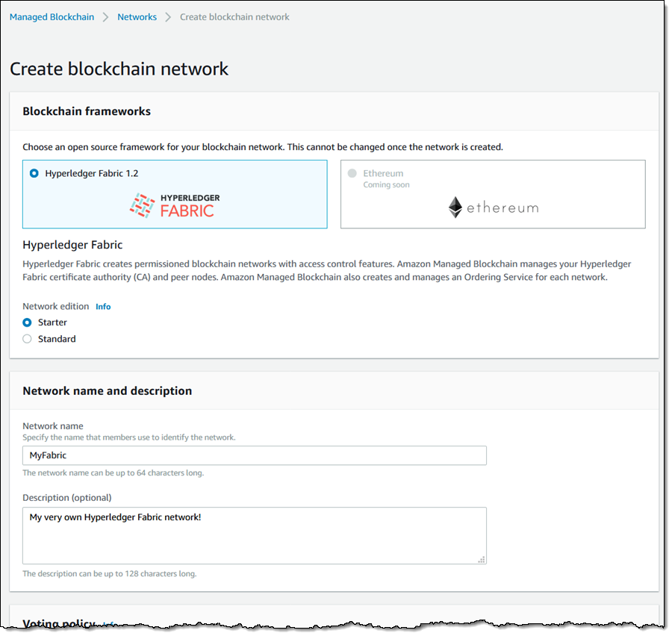This screenshot has height=636, width=672.
Task: Click the Blockchain frameworks section header
Action: click(87, 111)
